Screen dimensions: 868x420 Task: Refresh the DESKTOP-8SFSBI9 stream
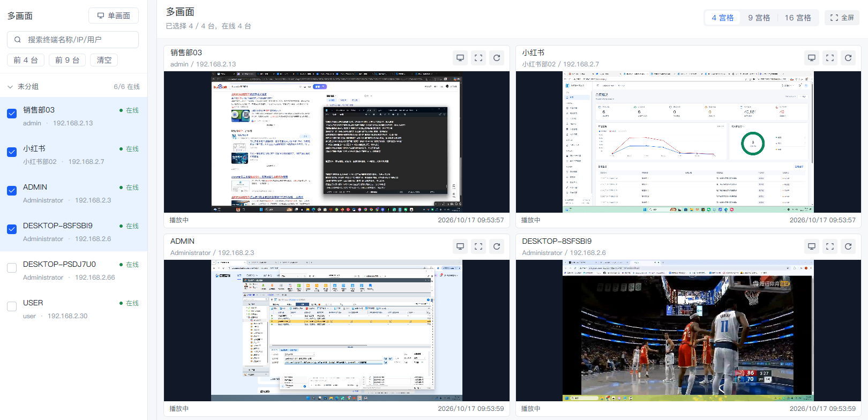(848, 246)
